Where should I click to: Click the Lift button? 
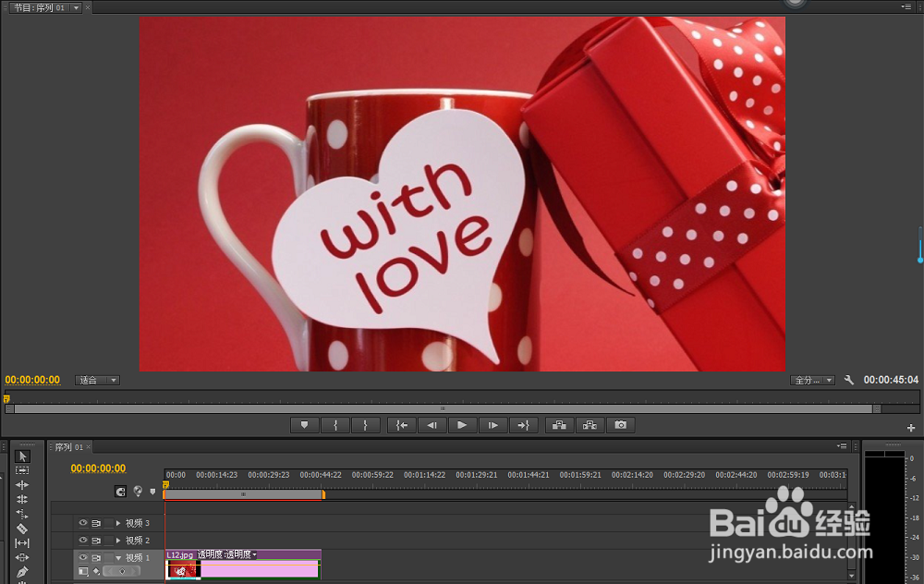pyautogui.click(x=559, y=425)
